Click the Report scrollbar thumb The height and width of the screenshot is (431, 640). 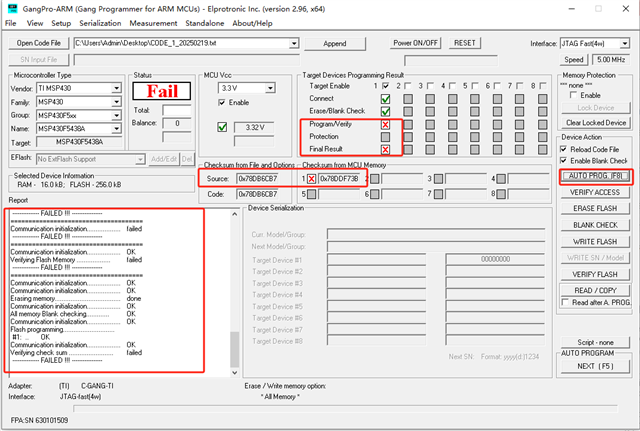pos(235,349)
